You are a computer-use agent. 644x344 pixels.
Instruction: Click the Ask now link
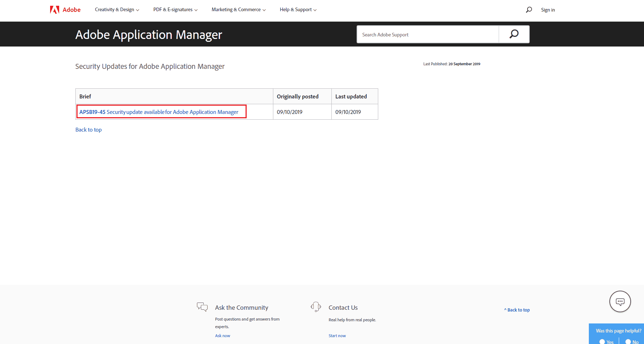(222, 336)
